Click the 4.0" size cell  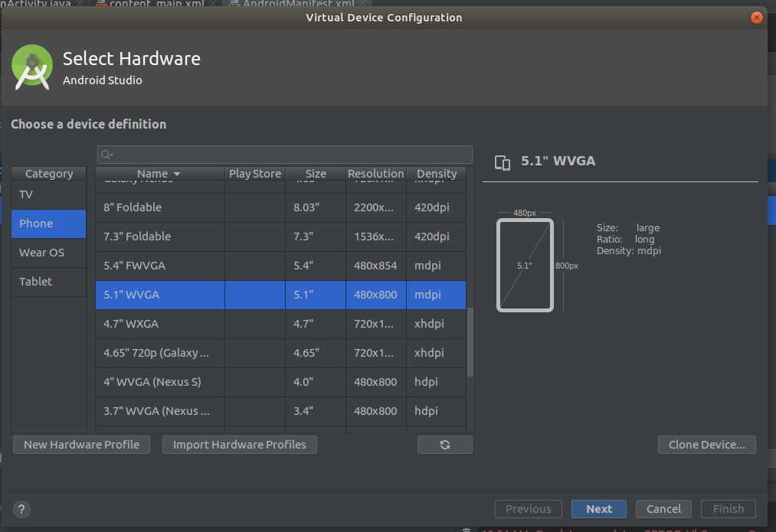coord(316,383)
